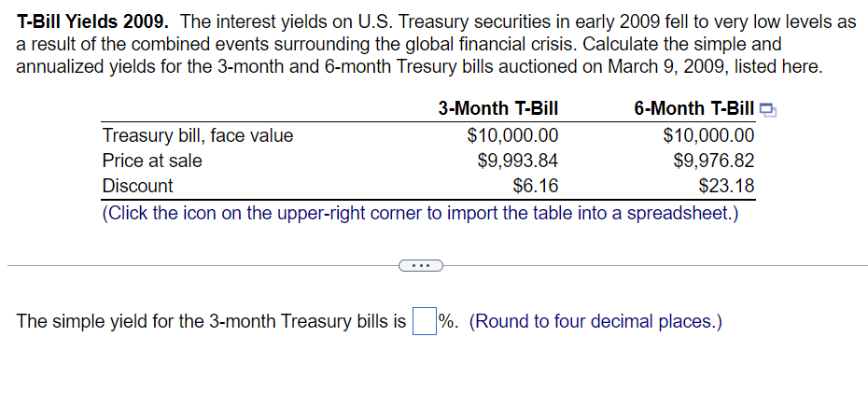Click the simple yield question sentence text

212,321
